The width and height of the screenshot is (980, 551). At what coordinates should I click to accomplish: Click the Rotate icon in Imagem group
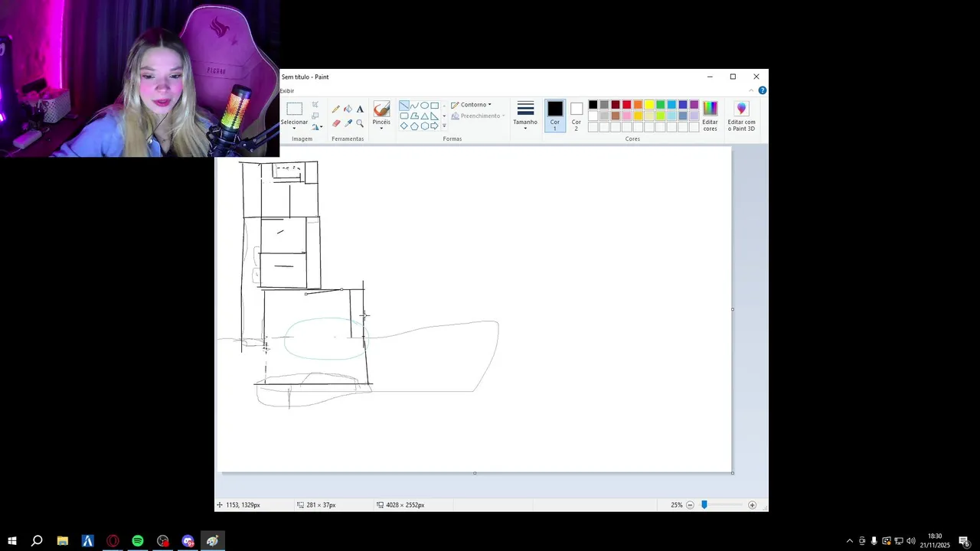pyautogui.click(x=315, y=127)
